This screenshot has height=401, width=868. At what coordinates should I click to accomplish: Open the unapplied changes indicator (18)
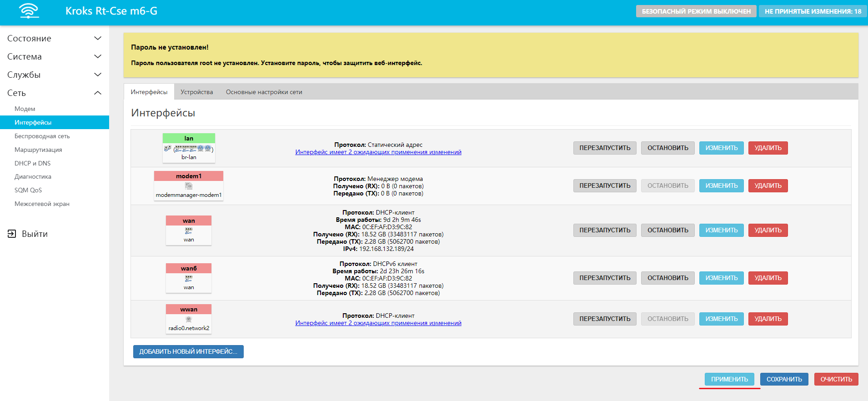pos(813,11)
